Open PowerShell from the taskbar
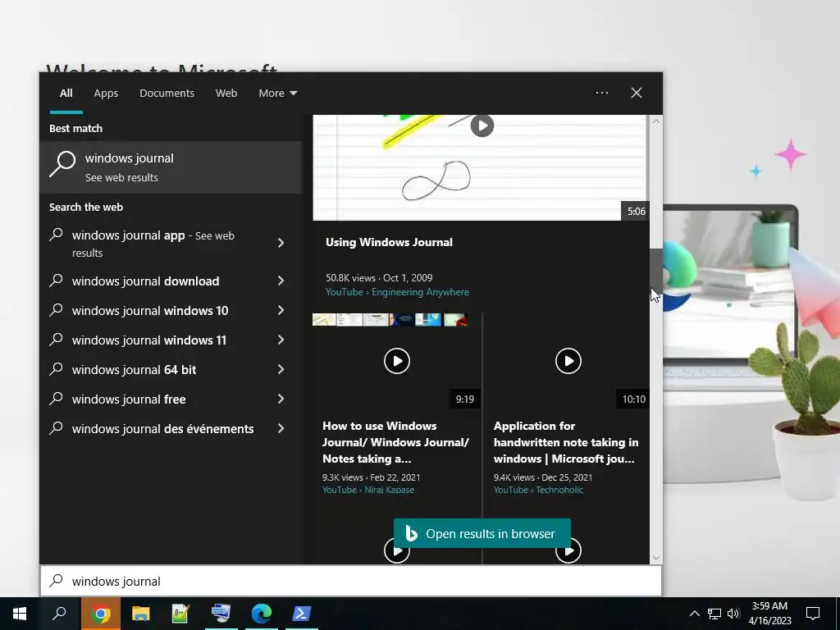This screenshot has height=630, width=840. coord(301,614)
